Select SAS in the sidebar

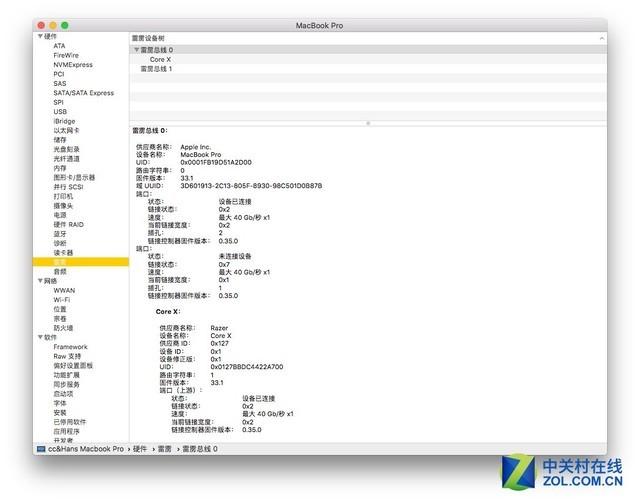point(60,83)
